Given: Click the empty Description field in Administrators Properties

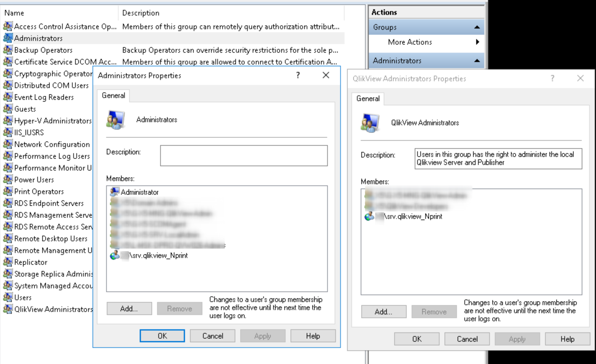Looking at the screenshot, I should (x=244, y=156).
